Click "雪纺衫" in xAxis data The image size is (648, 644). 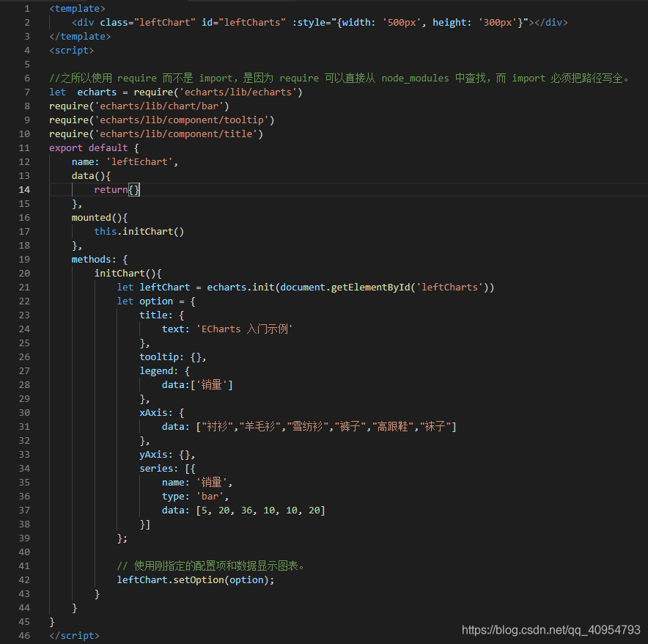307,426
